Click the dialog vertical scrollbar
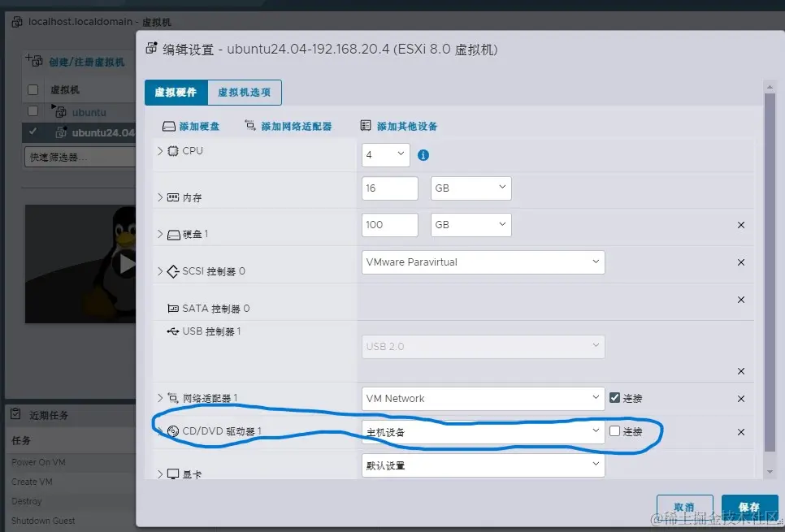The width and height of the screenshot is (785, 532). 770,273
